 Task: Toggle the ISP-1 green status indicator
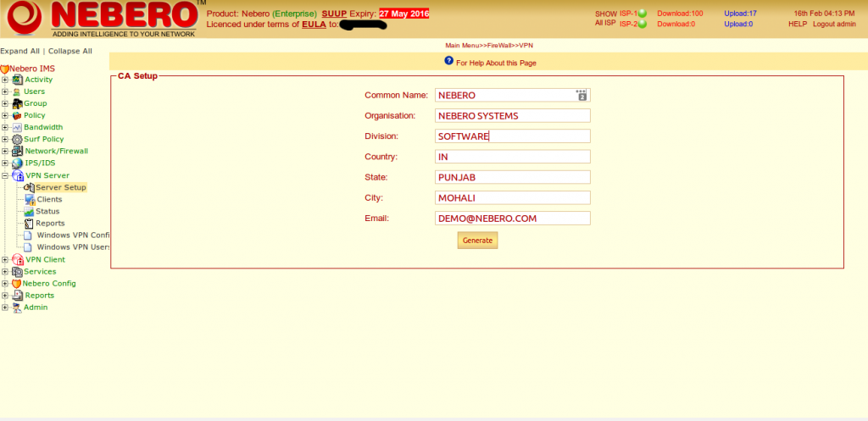643,14
